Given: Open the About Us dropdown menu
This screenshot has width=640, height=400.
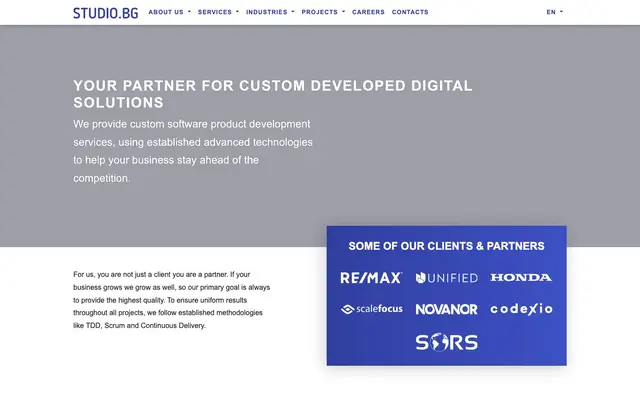Looking at the screenshot, I should point(169,12).
